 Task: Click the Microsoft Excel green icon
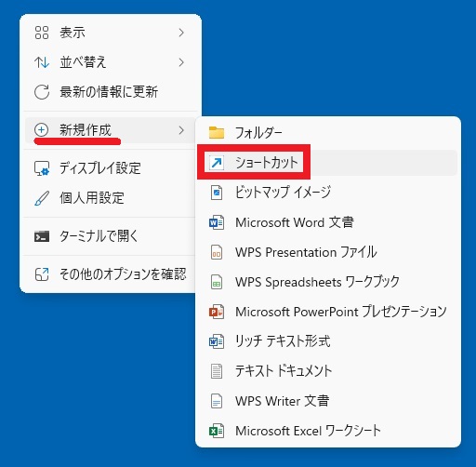(217, 431)
